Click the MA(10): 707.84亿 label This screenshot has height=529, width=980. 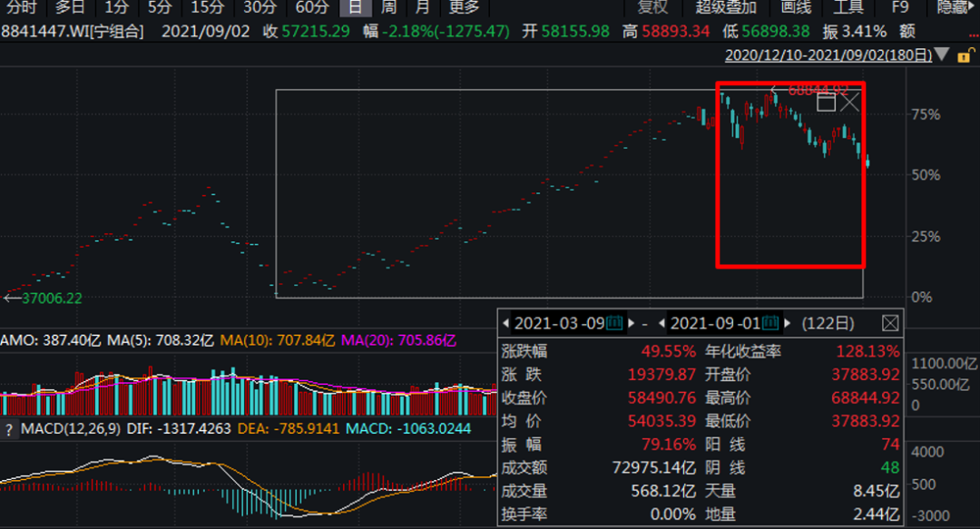click(x=278, y=341)
